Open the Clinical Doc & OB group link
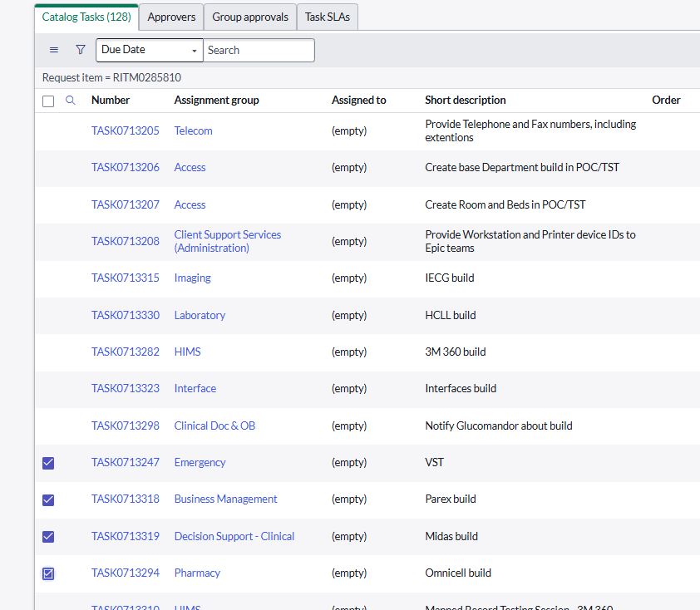The image size is (700, 610). (214, 426)
